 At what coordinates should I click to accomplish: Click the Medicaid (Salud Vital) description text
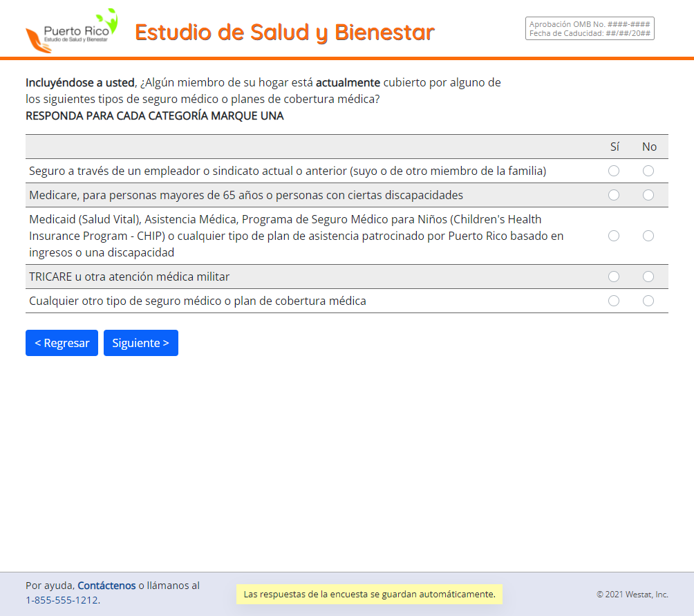pos(296,236)
